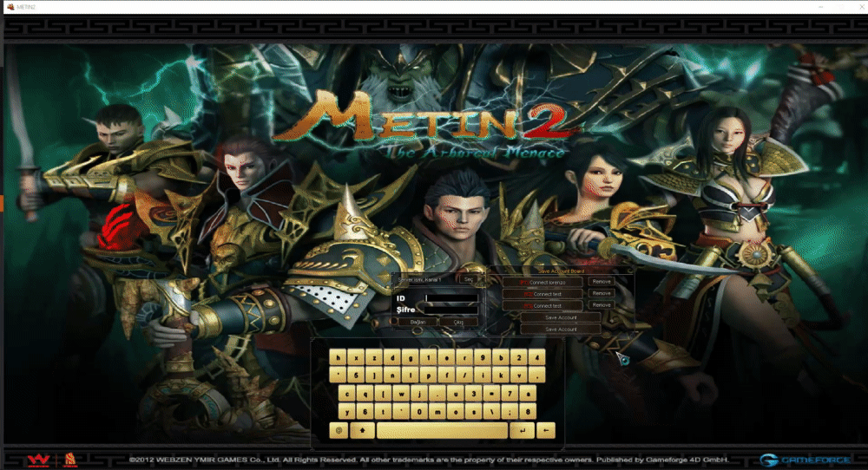Click the 4 key on virtual keyboard
Screen dimensions: 868x470
tap(537, 357)
